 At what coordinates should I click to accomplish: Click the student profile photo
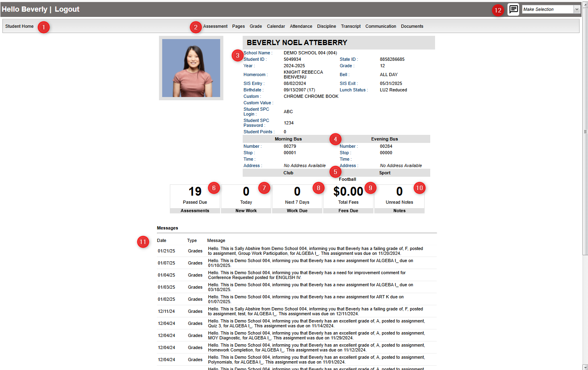click(191, 68)
